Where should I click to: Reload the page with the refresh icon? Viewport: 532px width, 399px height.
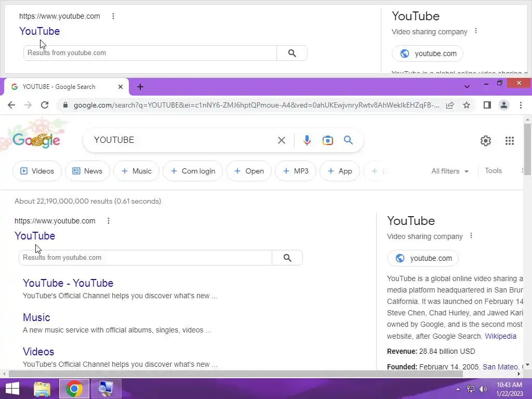click(45, 105)
